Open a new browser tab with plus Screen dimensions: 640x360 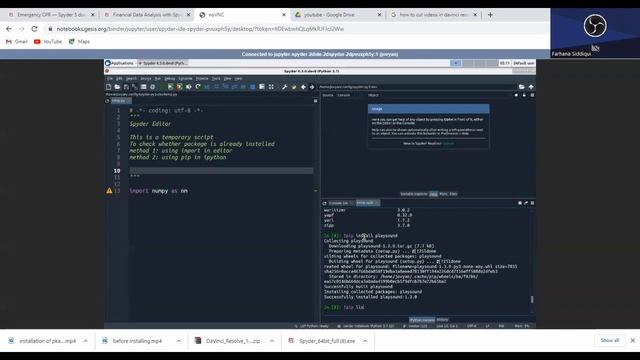490,15
